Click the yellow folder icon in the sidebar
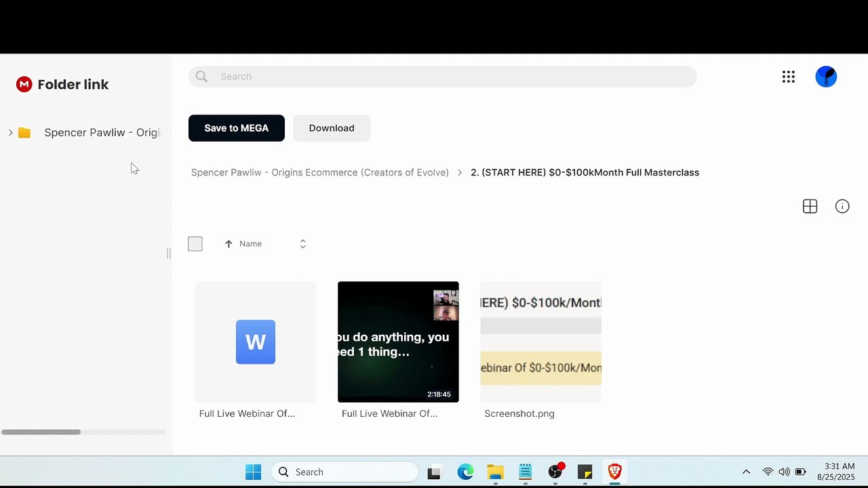This screenshot has height=488, width=868. click(x=24, y=133)
